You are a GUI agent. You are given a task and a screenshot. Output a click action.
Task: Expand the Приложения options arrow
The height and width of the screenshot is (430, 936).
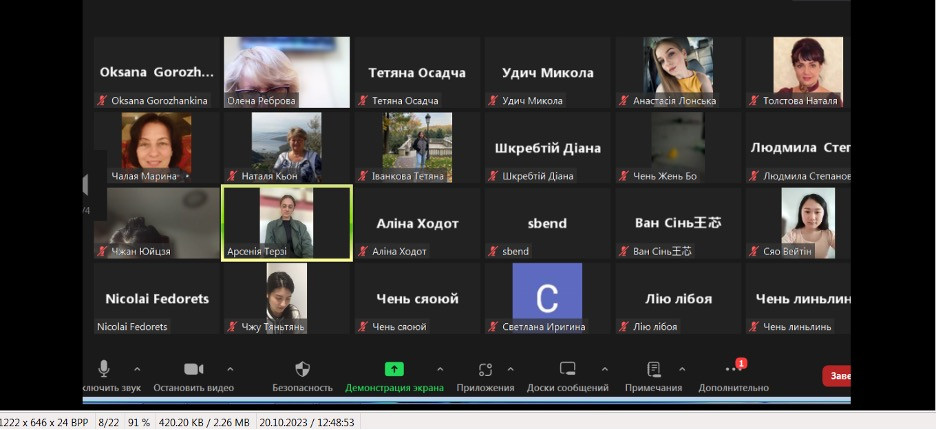click(511, 369)
